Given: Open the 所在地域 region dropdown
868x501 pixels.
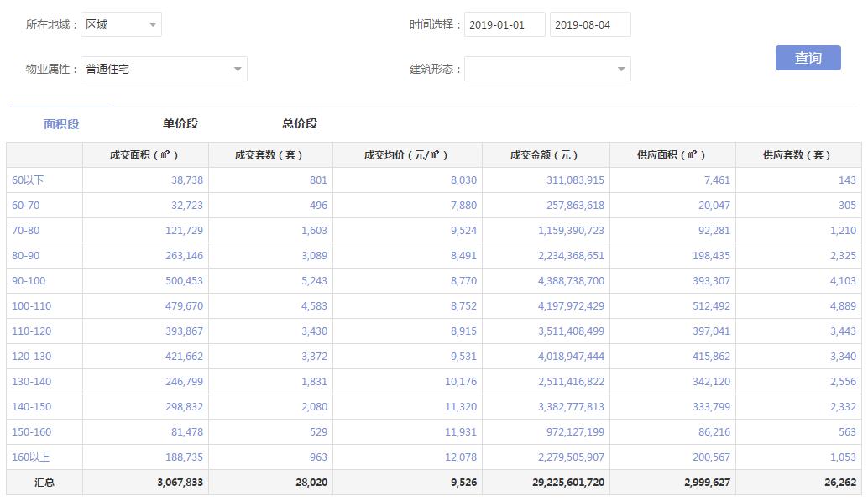Looking at the screenshot, I should pos(122,25).
